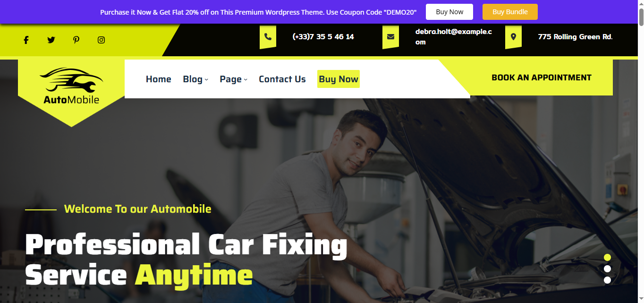Select the second slider dot
Screen dimensions: 644x303
coord(607,269)
